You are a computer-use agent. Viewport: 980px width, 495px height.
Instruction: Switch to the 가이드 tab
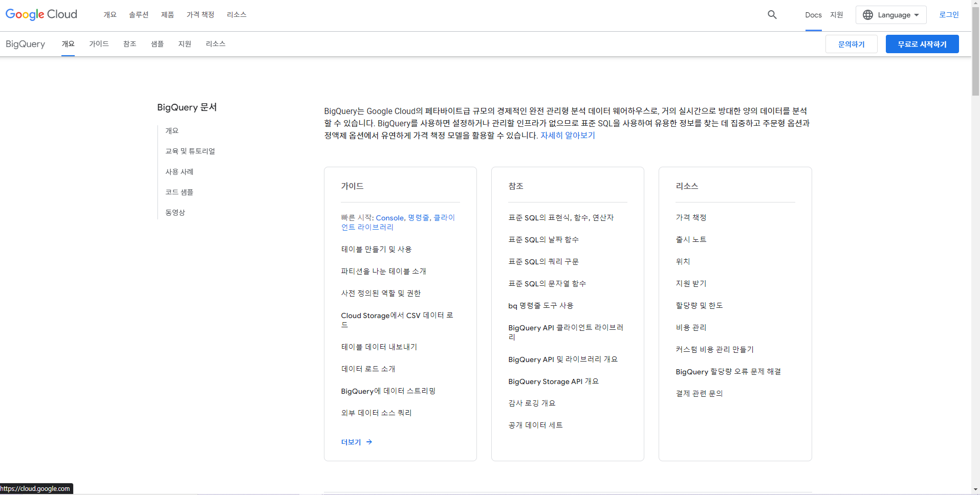coord(99,44)
